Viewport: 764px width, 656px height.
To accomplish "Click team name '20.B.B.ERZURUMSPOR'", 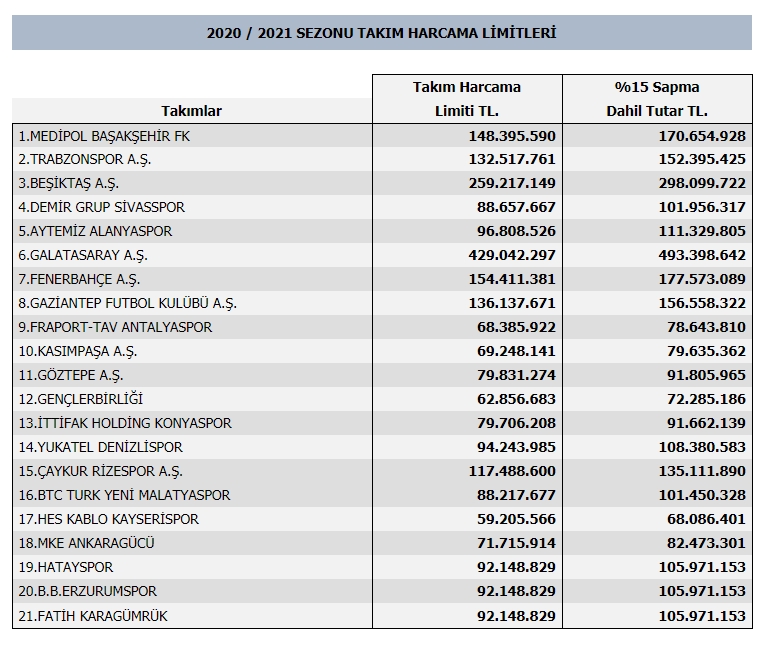I will pyautogui.click(x=88, y=591).
